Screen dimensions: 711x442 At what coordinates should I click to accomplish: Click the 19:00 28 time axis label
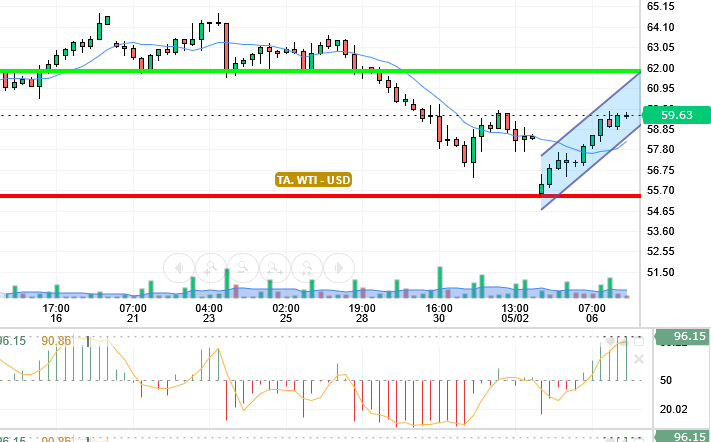click(x=362, y=313)
